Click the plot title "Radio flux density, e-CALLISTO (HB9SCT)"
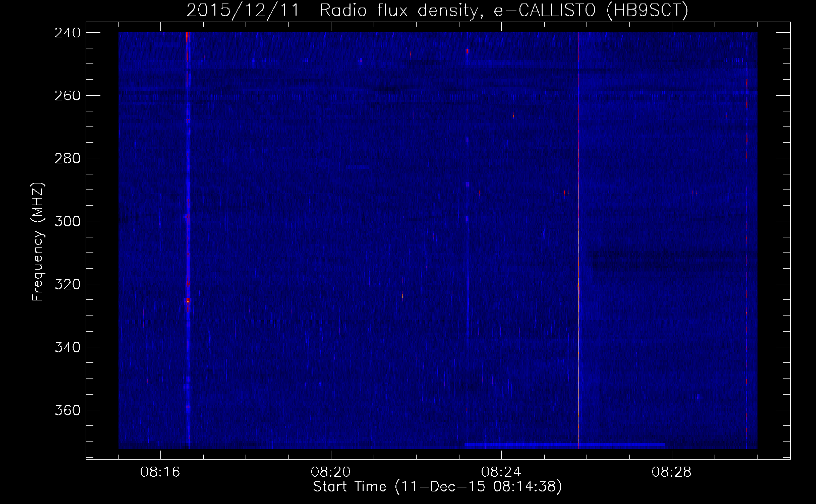The width and height of the screenshot is (816, 504). 503,10
